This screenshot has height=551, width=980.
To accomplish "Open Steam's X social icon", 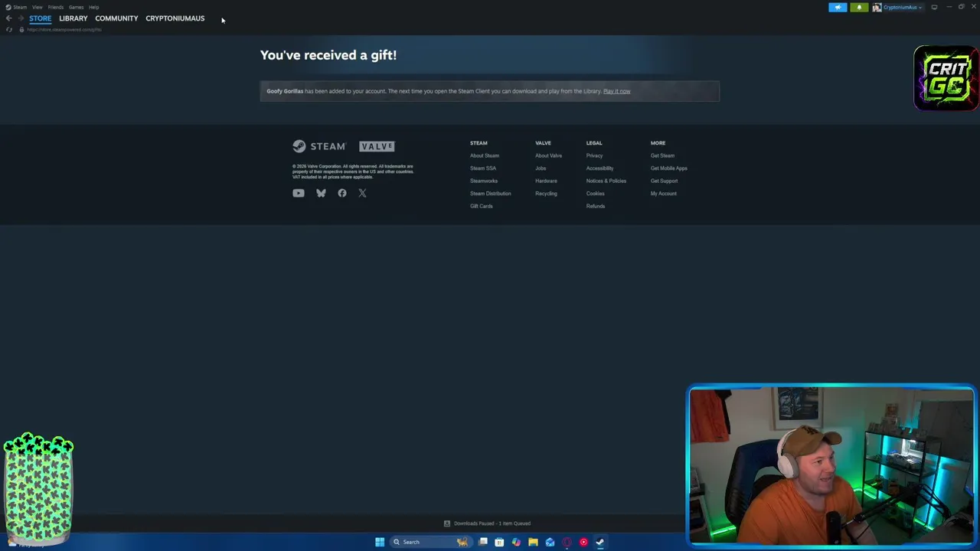I will (x=362, y=194).
